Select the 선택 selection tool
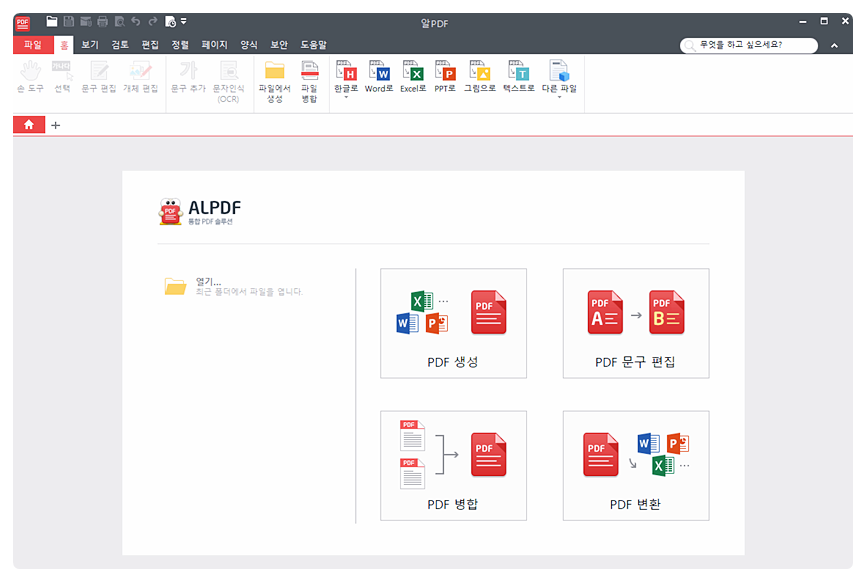This screenshot has width=866, height=582. (62, 77)
